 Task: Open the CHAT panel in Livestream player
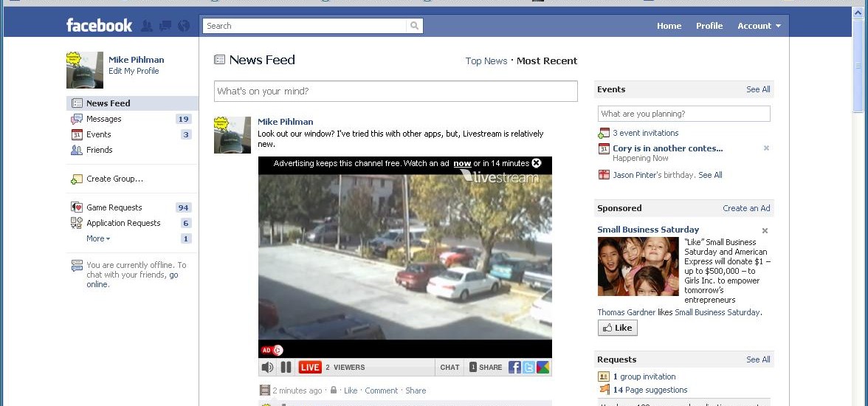click(x=449, y=368)
